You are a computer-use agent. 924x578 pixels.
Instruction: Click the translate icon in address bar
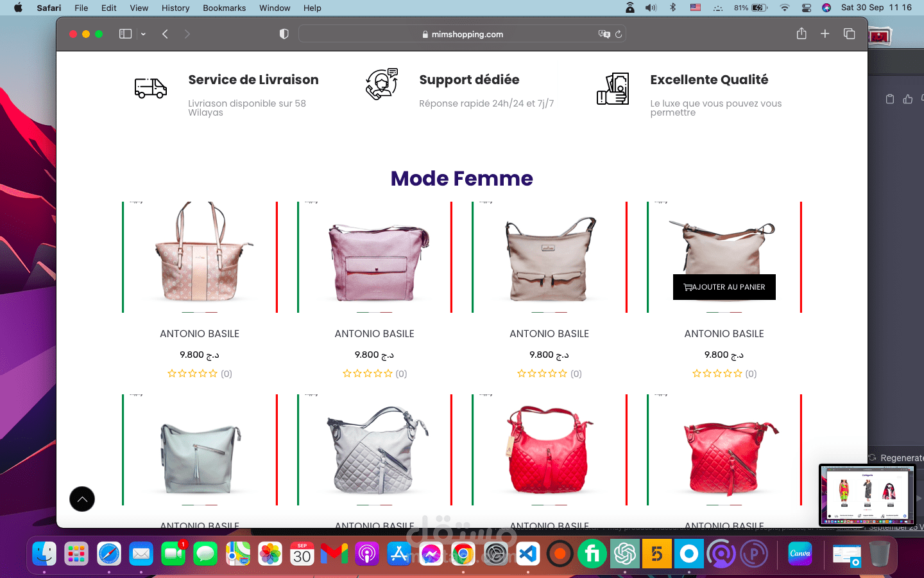(x=604, y=34)
